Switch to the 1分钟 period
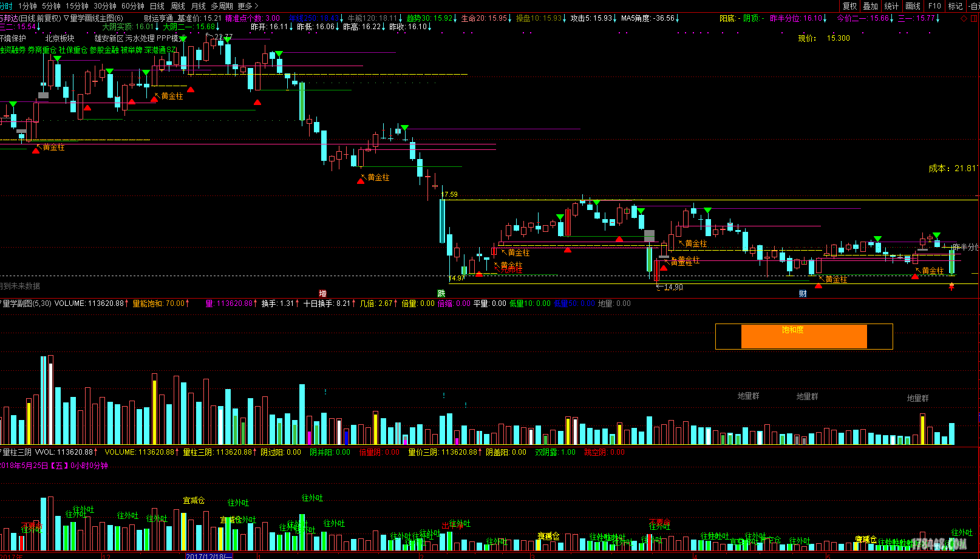 (27, 6)
